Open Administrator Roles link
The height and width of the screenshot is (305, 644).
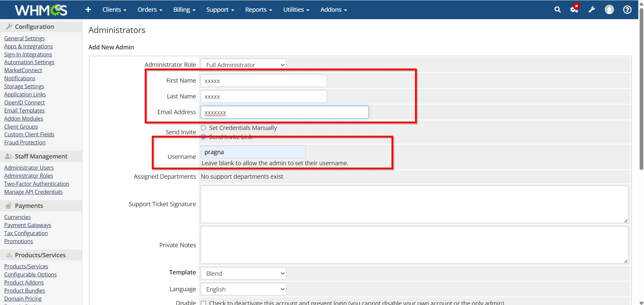(x=29, y=176)
